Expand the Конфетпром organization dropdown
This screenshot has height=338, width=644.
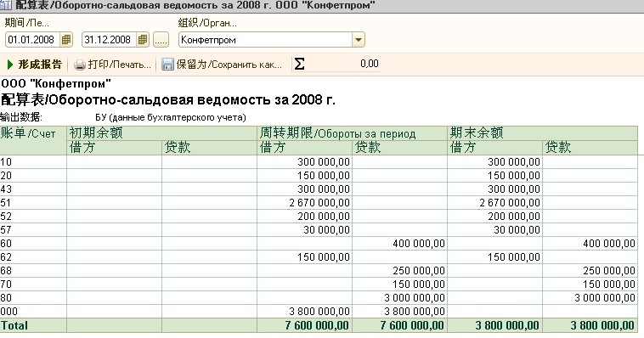pyautogui.click(x=359, y=40)
